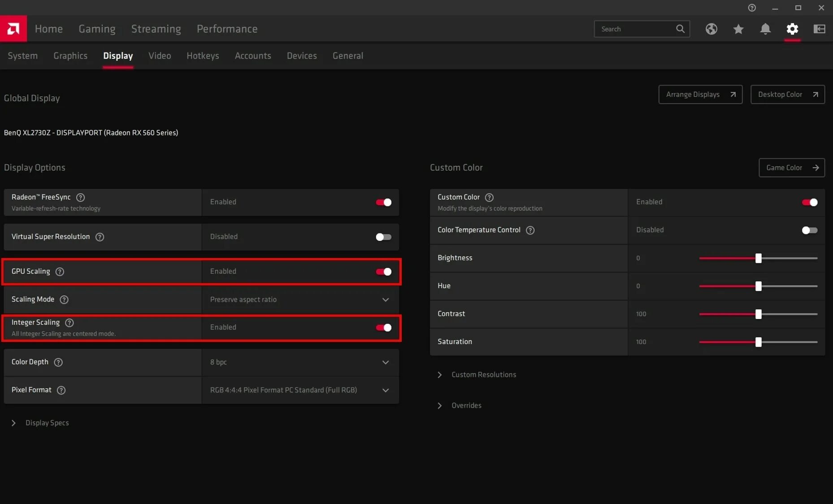Image resolution: width=833 pixels, height=504 pixels.
Task: Open the Color Depth dropdown
Action: click(x=300, y=362)
